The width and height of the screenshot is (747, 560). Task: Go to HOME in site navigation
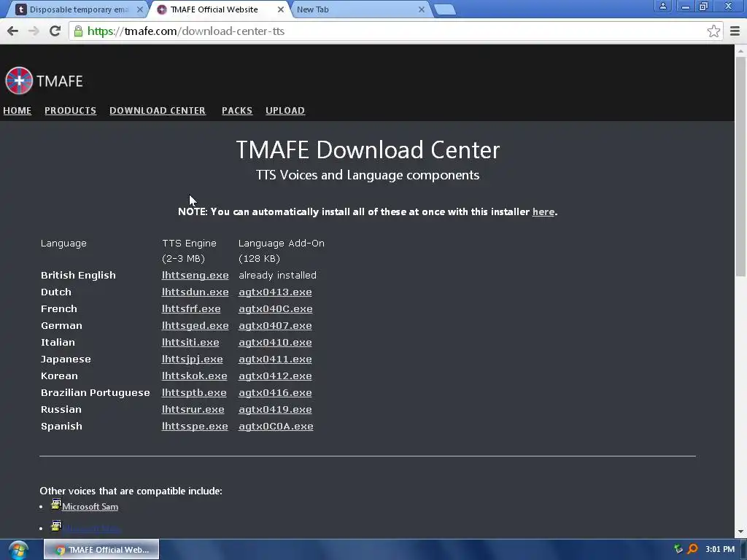[x=18, y=111]
